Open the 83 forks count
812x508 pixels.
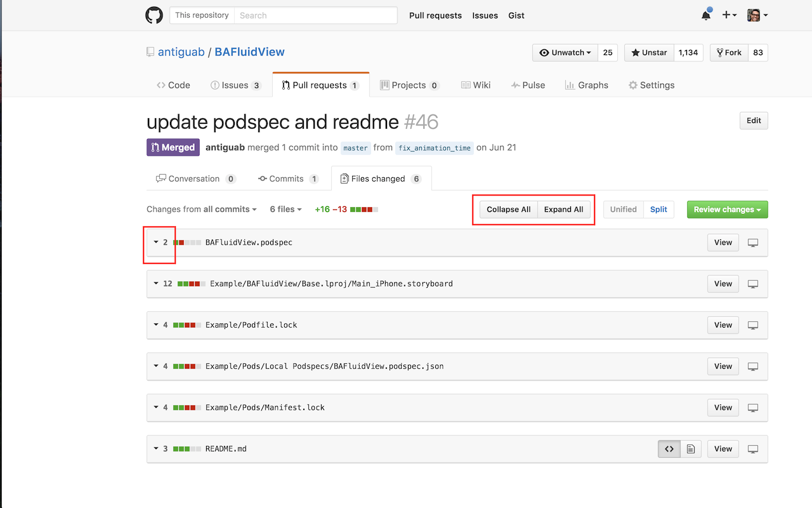tap(758, 53)
